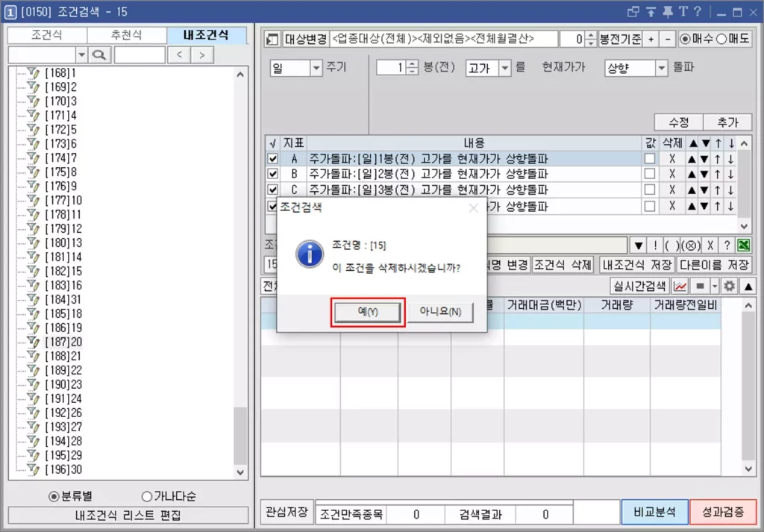Select the 분류별 sort radio button
This screenshot has width=764, height=532.
coord(54,496)
